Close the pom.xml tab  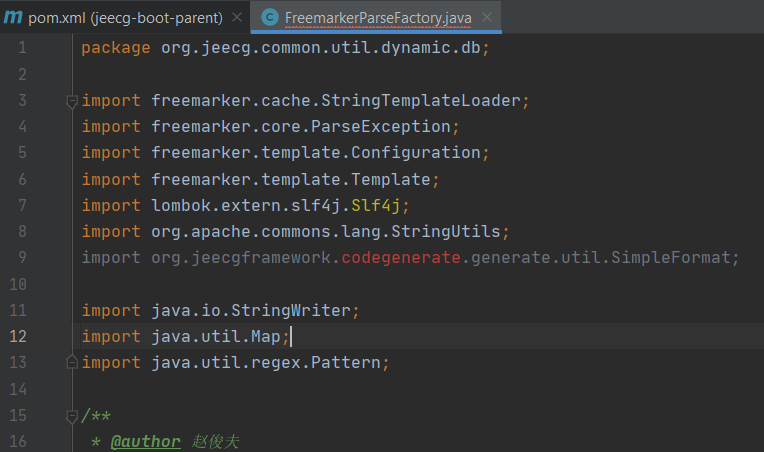tap(237, 18)
